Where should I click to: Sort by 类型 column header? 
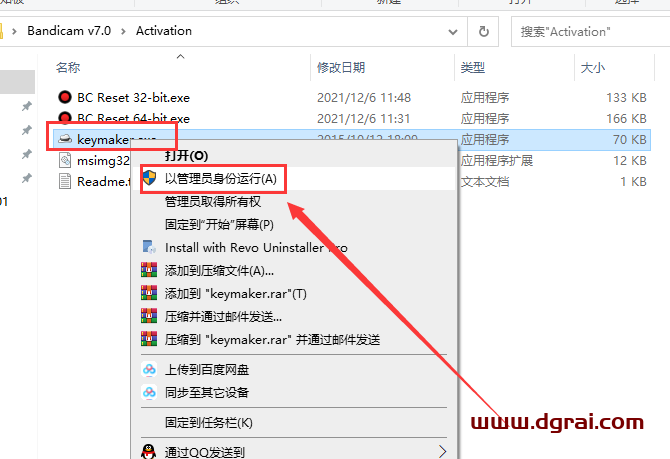(x=473, y=68)
